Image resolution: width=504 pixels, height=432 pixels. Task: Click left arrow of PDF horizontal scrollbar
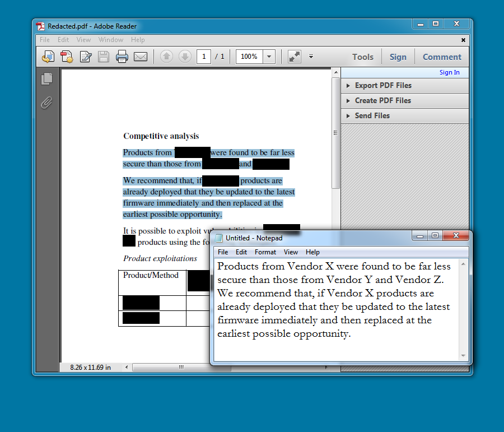coord(127,367)
